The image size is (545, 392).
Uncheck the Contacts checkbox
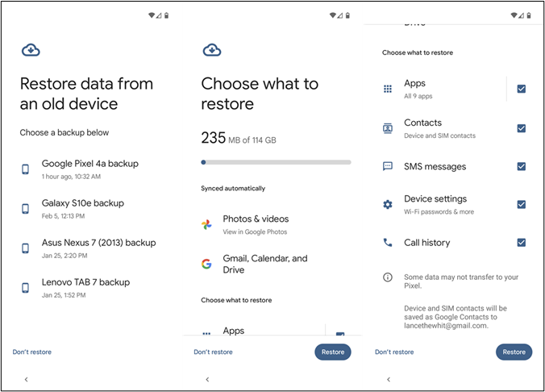click(522, 128)
